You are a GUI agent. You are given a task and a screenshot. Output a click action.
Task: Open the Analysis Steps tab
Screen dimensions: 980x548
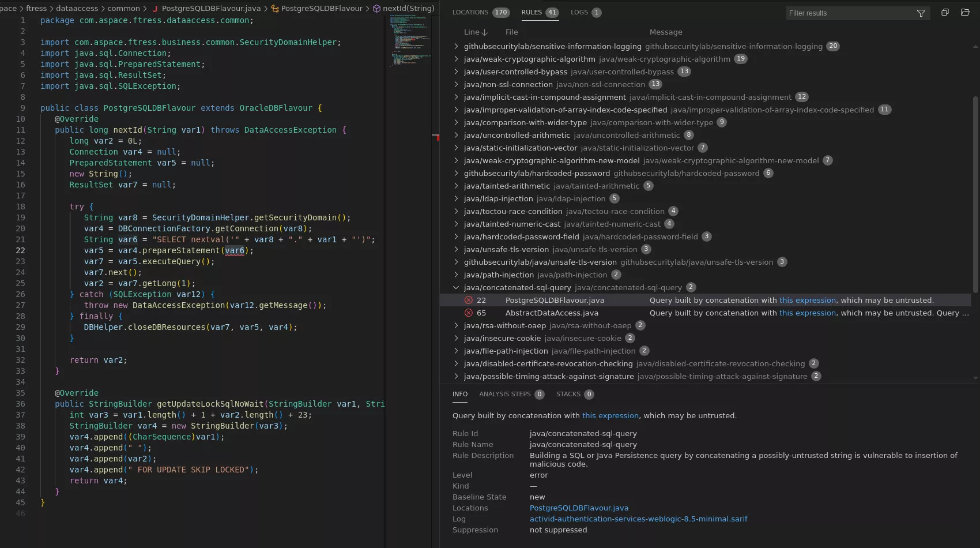pos(504,395)
